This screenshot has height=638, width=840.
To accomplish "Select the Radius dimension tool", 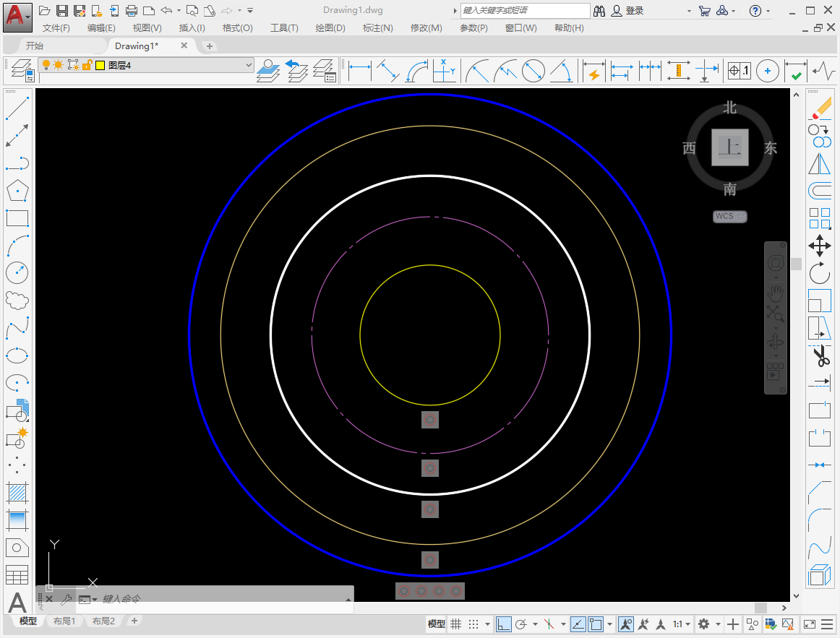I will 477,71.
